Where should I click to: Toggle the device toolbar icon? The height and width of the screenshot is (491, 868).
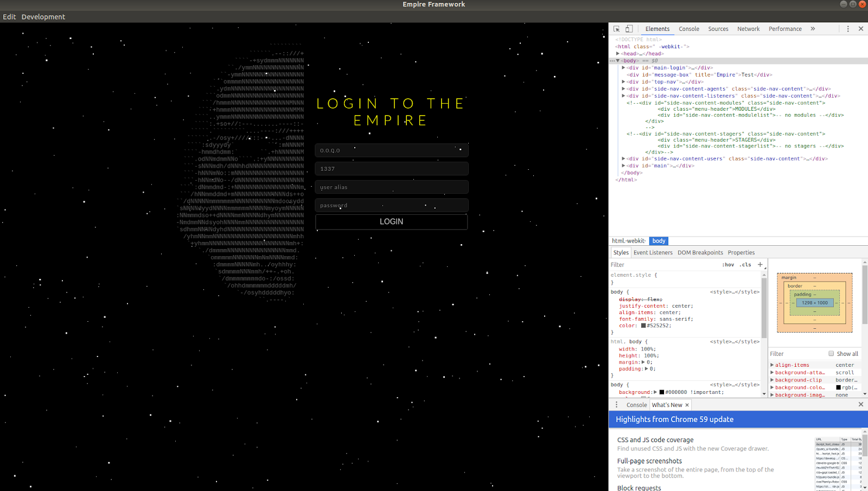[x=629, y=29]
